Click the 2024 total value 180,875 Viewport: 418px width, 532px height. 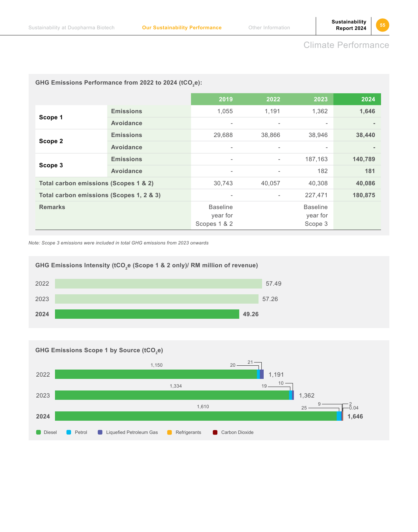[364, 195]
